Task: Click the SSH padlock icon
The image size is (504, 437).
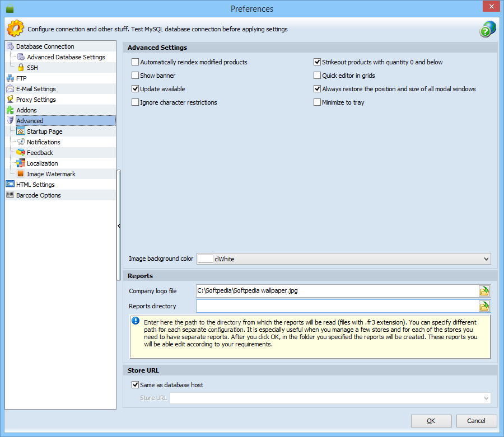Action: [21, 68]
